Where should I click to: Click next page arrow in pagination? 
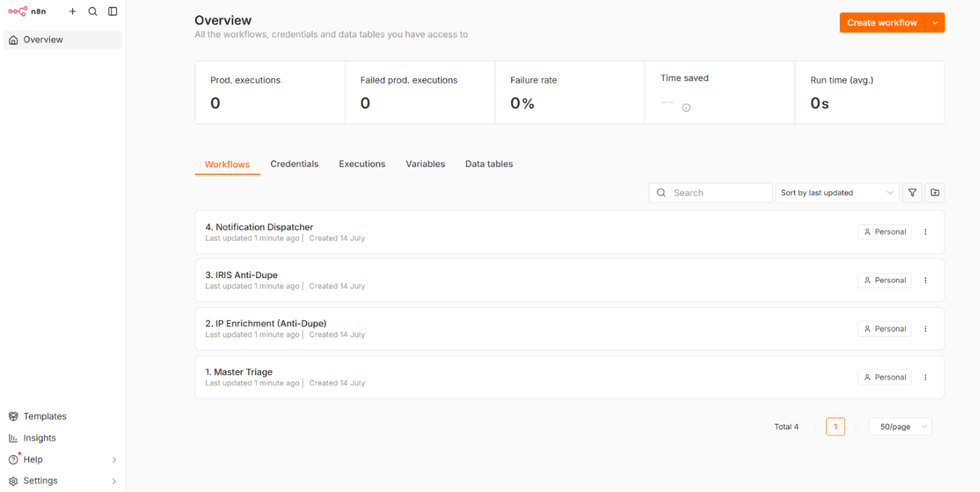pyautogui.click(x=857, y=427)
